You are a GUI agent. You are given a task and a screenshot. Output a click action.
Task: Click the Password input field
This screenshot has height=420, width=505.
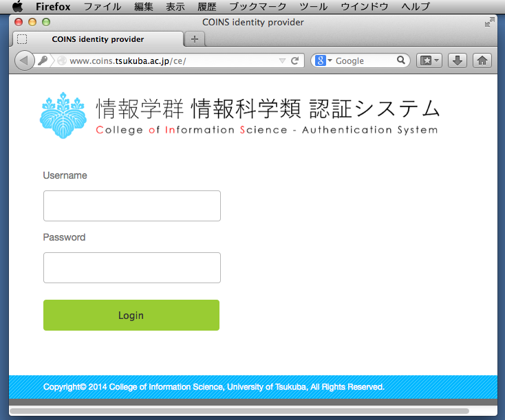pyautogui.click(x=132, y=268)
